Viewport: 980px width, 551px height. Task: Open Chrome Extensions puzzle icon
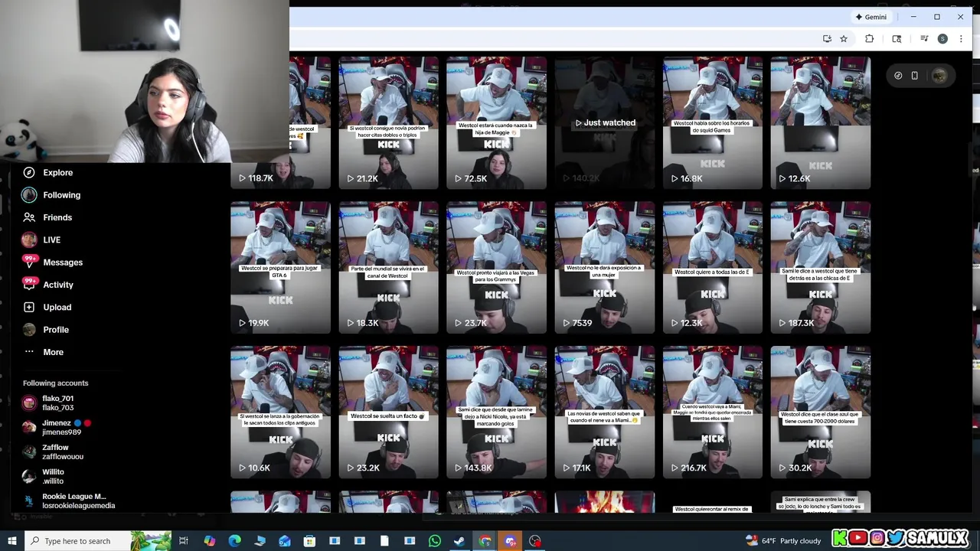(869, 39)
